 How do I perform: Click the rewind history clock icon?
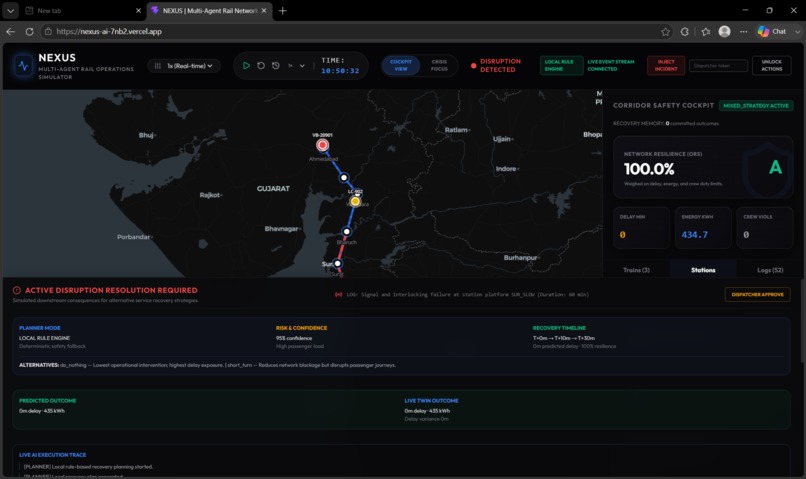[x=276, y=66]
